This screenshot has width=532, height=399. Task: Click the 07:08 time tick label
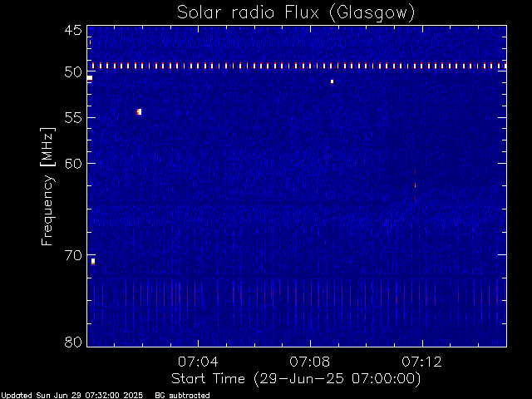(x=310, y=362)
